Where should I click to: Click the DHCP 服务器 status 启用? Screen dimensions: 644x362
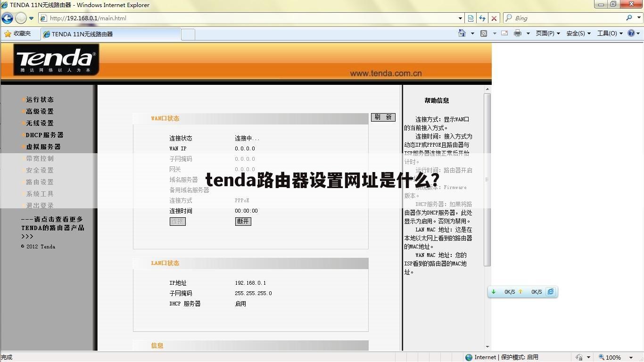point(240,304)
